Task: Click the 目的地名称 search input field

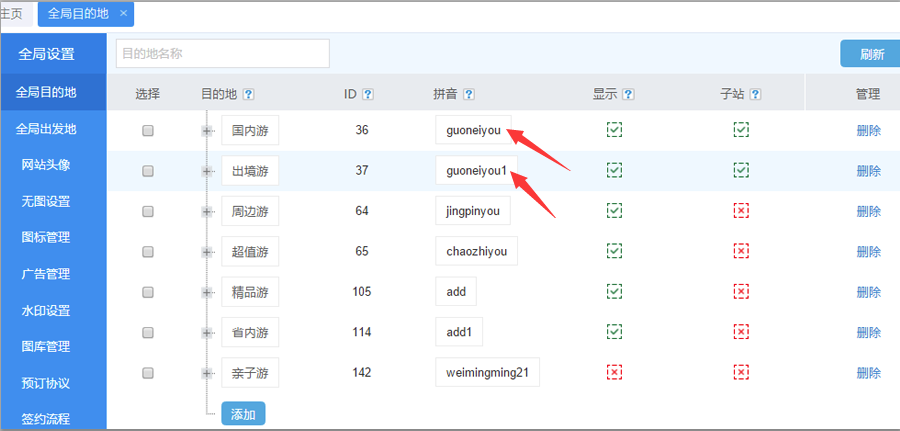Action: (x=222, y=54)
